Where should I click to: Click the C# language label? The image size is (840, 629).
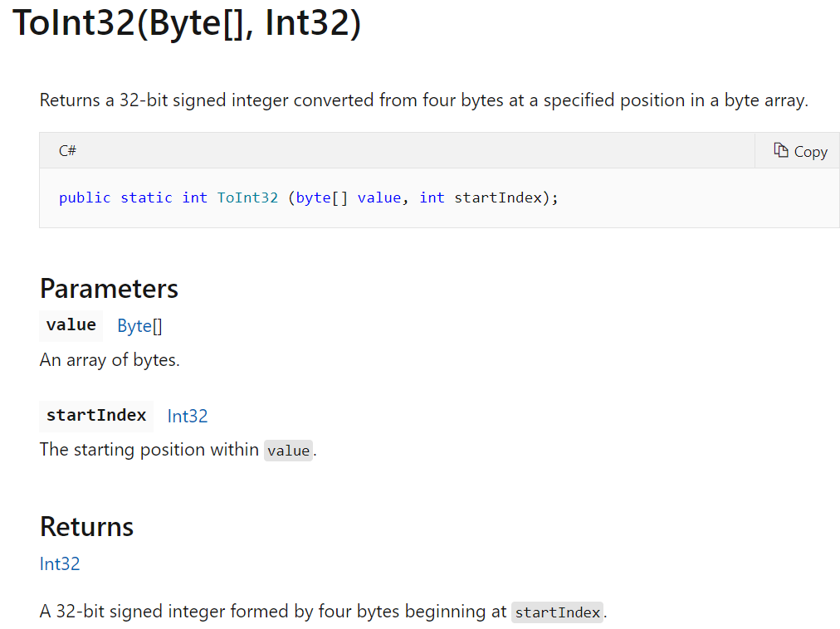[x=68, y=151]
